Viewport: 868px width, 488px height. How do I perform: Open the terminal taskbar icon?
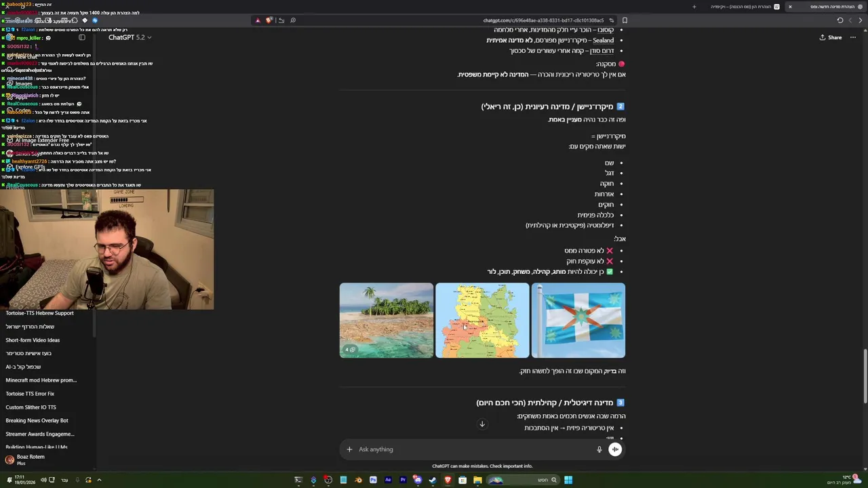coord(298,480)
